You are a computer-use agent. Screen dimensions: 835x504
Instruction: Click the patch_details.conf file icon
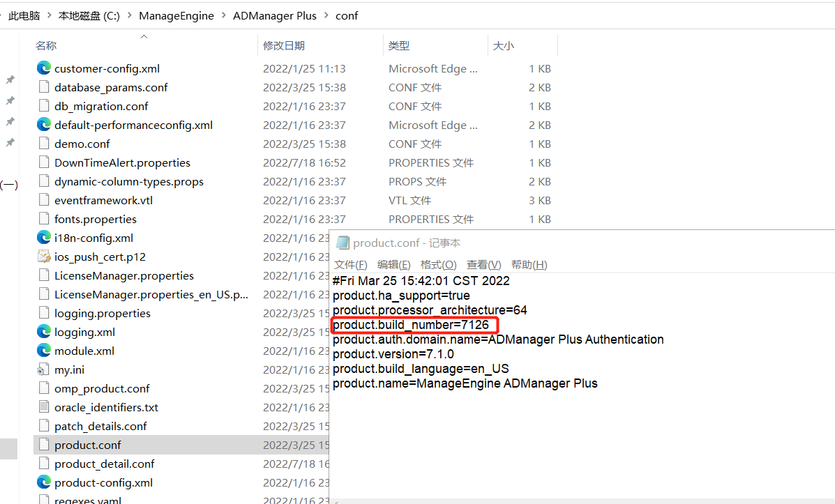pyautogui.click(x=44, y=426)
